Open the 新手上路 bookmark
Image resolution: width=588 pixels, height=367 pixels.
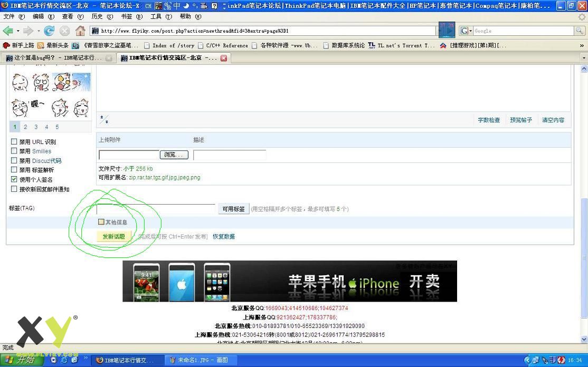click(18, 45)
